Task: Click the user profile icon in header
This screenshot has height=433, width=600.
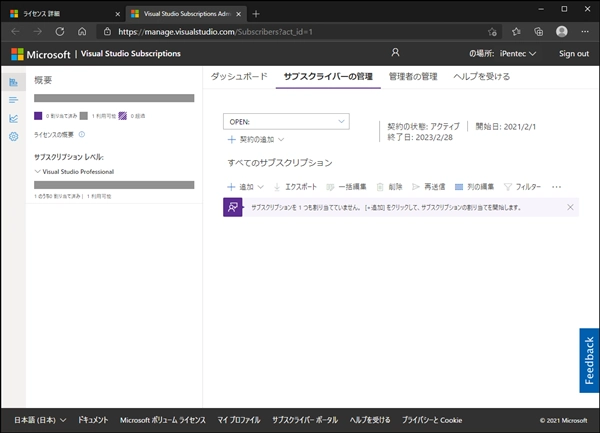Action: pyautogui.click(x=395, y=52)
